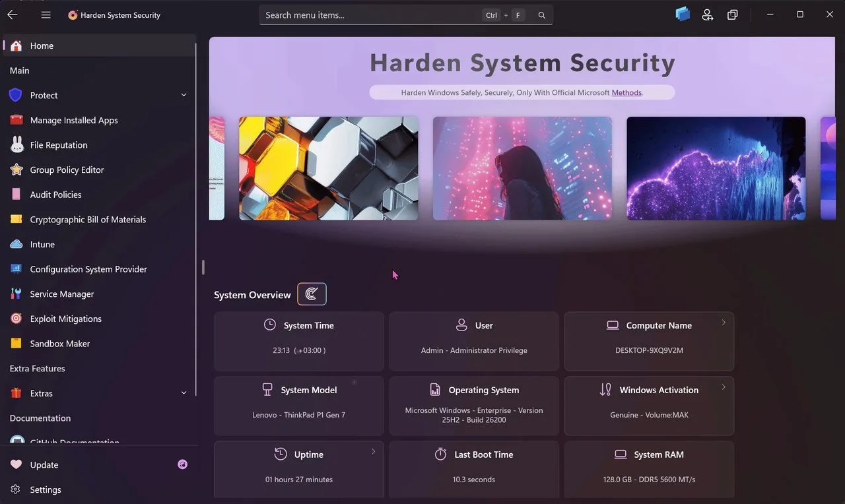Click the Cryptographic Bill of Materials label
845x504 pixels.
point(88,220)
